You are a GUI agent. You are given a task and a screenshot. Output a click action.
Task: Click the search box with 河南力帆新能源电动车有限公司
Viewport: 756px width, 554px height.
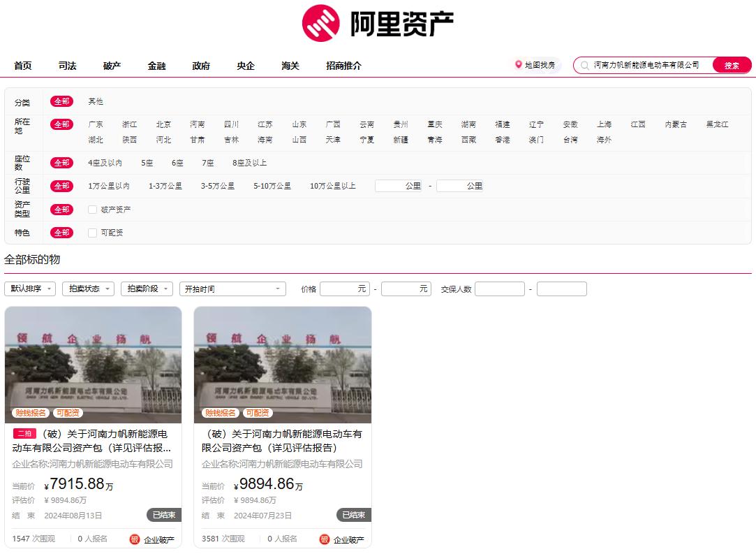(646, 65)
